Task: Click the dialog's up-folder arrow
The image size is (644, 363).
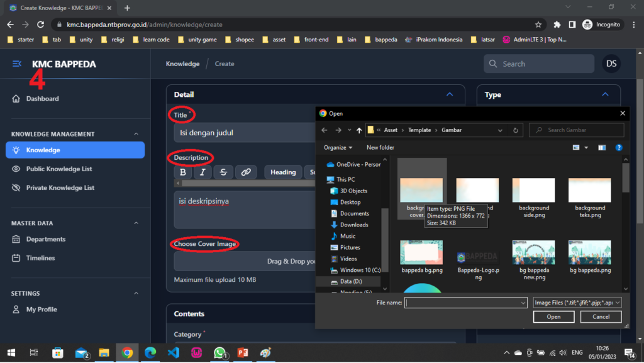Action: (358, 130)
